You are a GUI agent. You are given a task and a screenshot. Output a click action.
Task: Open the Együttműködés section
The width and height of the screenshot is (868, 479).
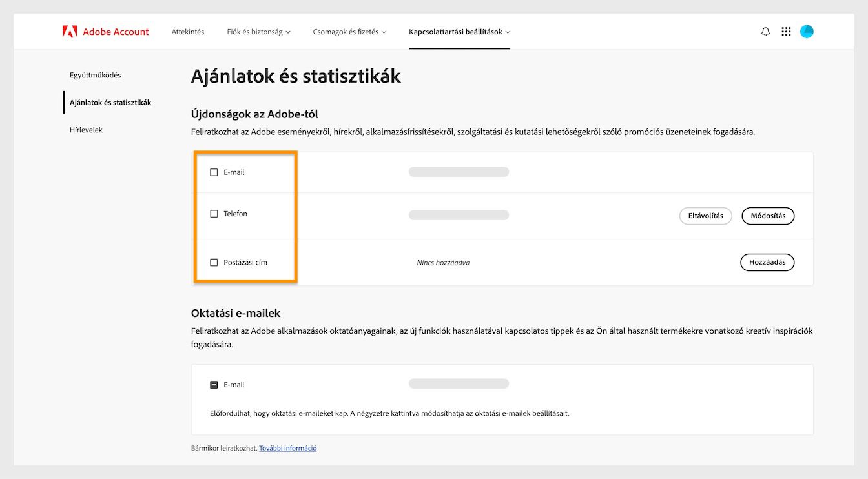tap(96, 74)
